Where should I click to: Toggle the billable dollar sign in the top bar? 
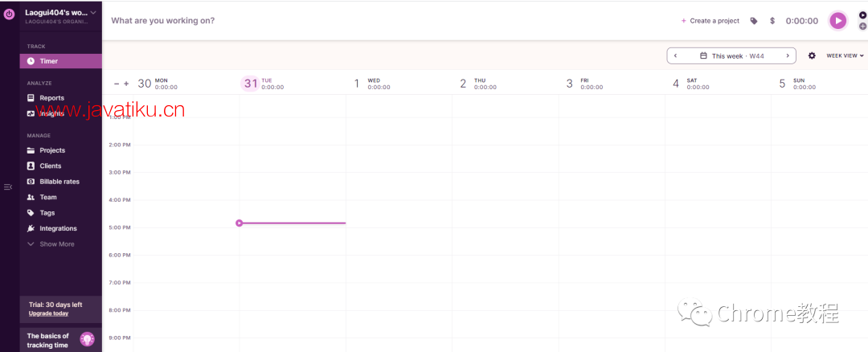tap(772, 21)
